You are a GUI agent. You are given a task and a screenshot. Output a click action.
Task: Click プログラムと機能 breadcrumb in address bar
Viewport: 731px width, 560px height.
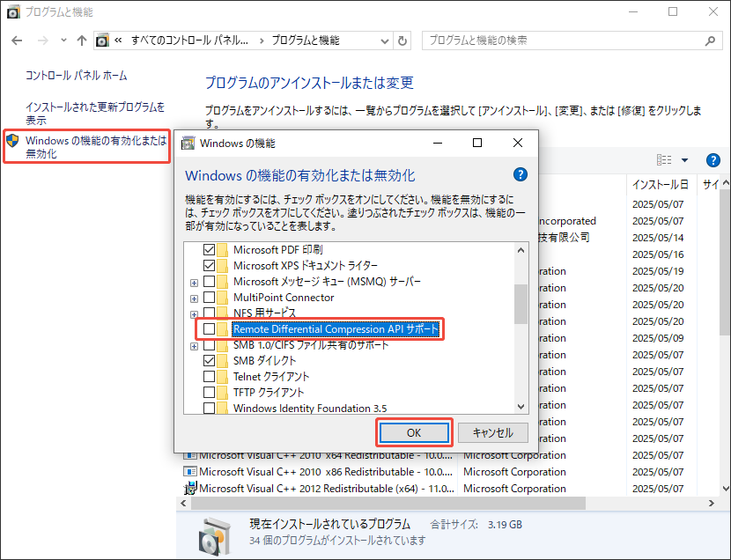point(306,41)
